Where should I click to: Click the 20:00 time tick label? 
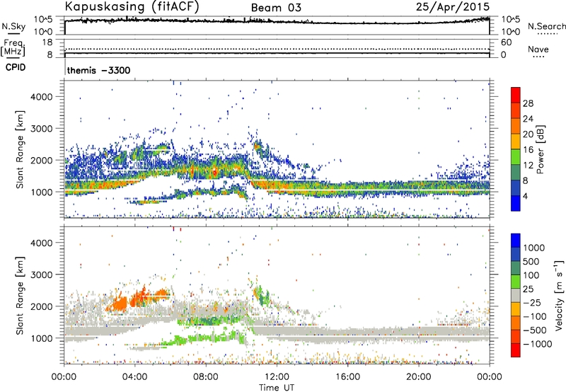[x=418, y=377]
